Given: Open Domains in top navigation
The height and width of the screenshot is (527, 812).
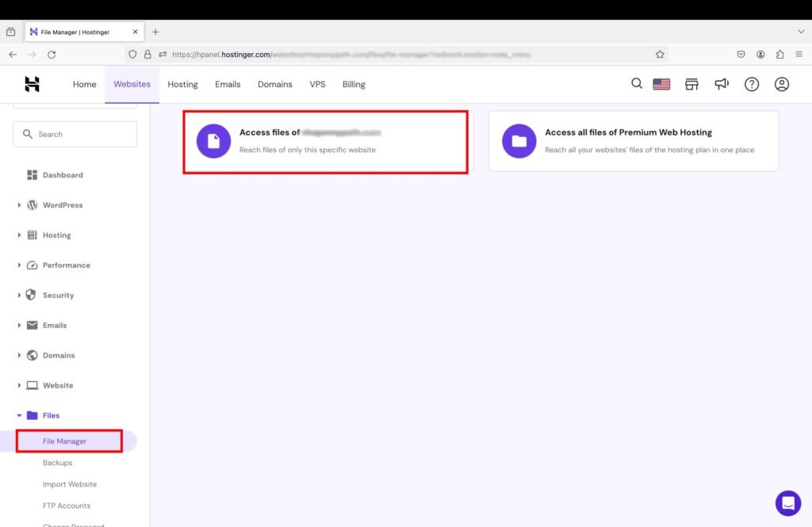Looking at the screenshot, I should tap(274, 84).
